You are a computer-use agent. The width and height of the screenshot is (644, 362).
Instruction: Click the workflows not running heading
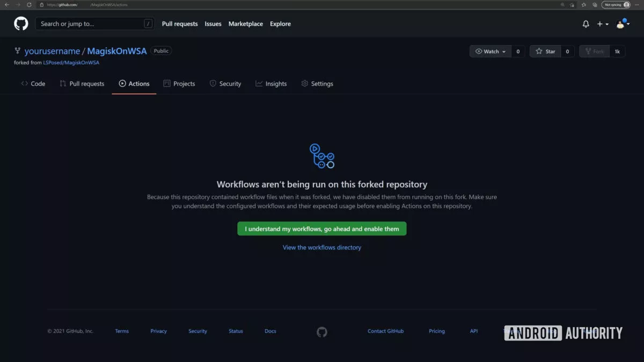pyautogui.click(x=322, y=184)
